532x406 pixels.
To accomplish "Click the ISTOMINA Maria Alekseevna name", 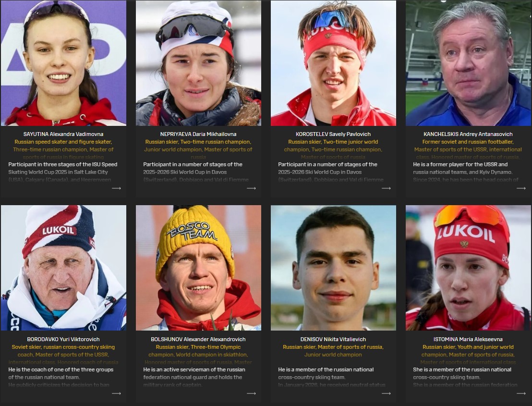I will [x=468, y=339].
